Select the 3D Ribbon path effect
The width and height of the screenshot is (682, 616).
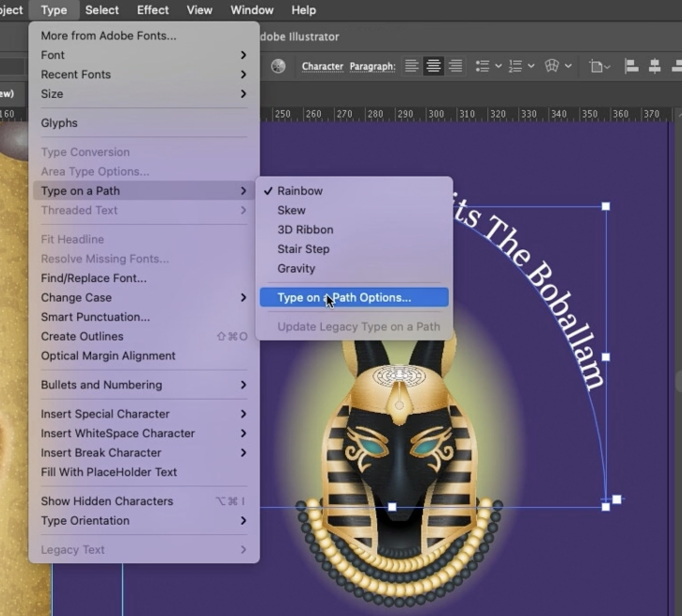[354, 229]
